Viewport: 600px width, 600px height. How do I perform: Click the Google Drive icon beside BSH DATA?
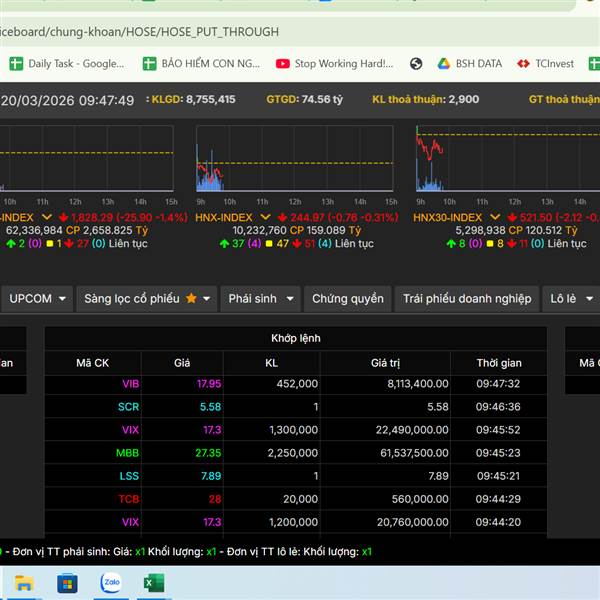tap(444, 64)
